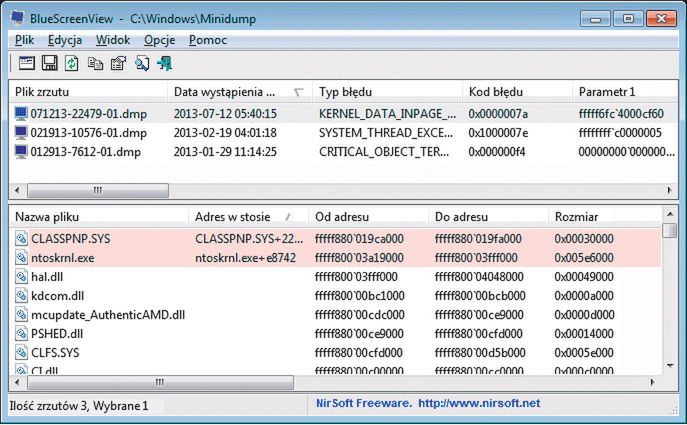Sort by Nazwa pliku column header
This screenshot has height=425, width=687.
[99, 216]
